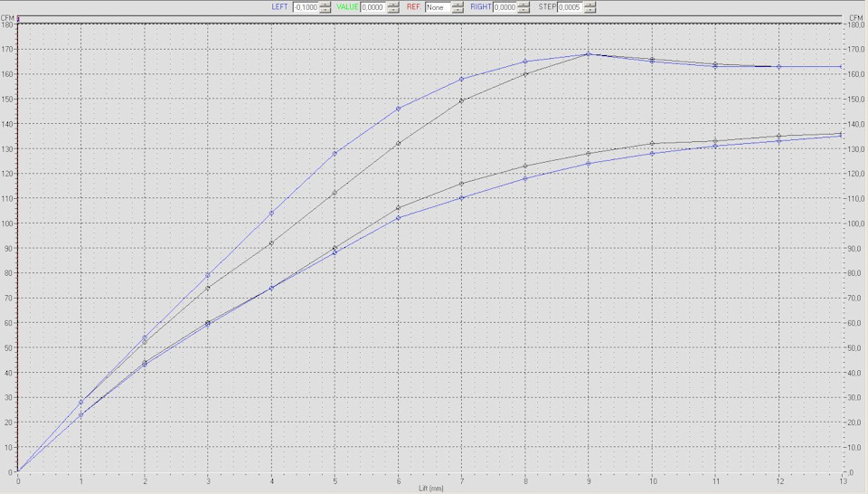This screenshot has height=494, width=868.
Task: Step the REF selector down
Action: tap(458, 10)
